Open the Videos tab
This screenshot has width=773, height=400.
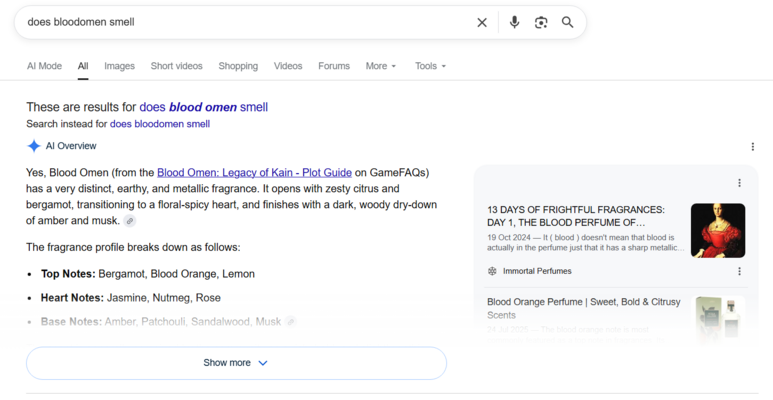288,66
